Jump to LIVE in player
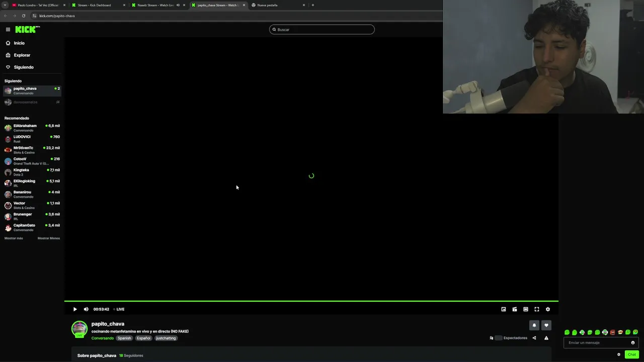 119,309
